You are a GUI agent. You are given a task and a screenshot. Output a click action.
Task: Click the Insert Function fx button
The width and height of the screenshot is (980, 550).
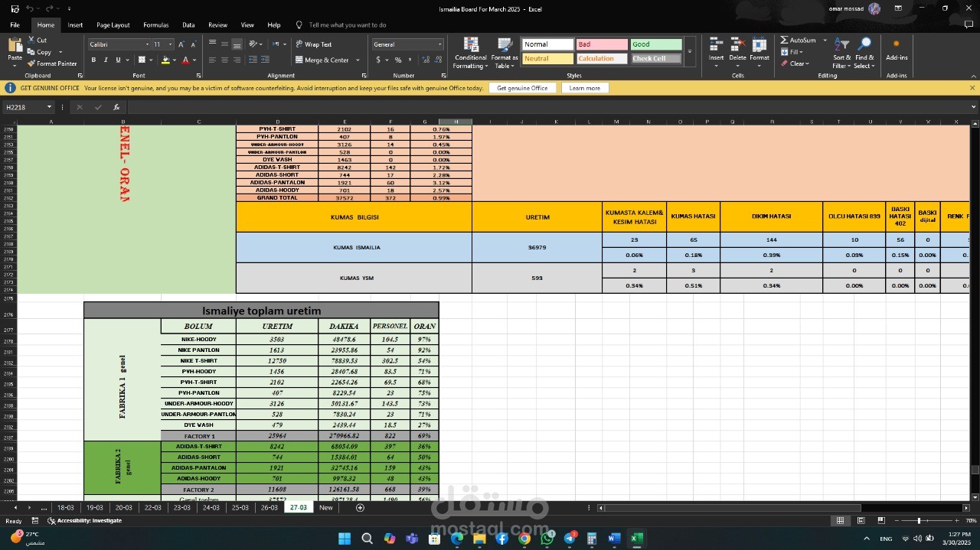pos(116,107)
